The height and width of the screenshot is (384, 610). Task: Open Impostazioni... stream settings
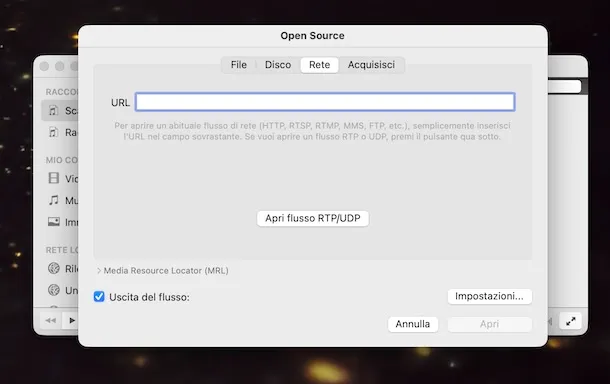point(489,296)
